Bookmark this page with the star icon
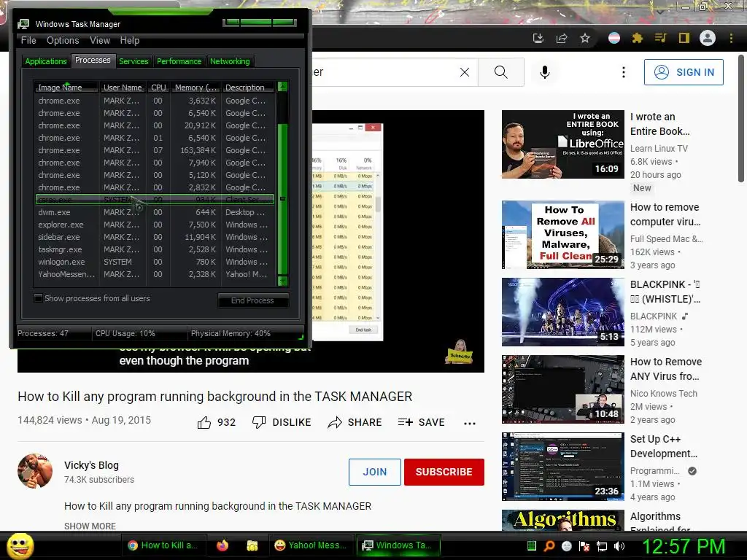 [585, 38]
